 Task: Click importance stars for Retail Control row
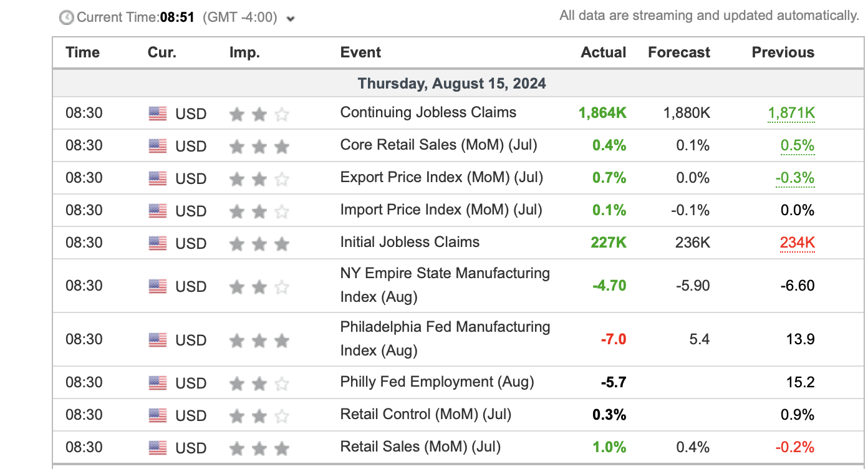pyautogui.click(x=259, y=415)
